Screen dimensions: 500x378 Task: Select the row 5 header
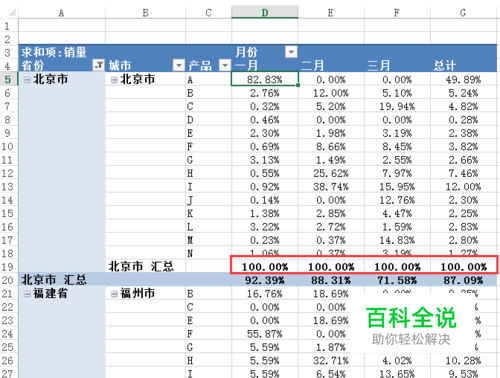[x=8, y=79]
